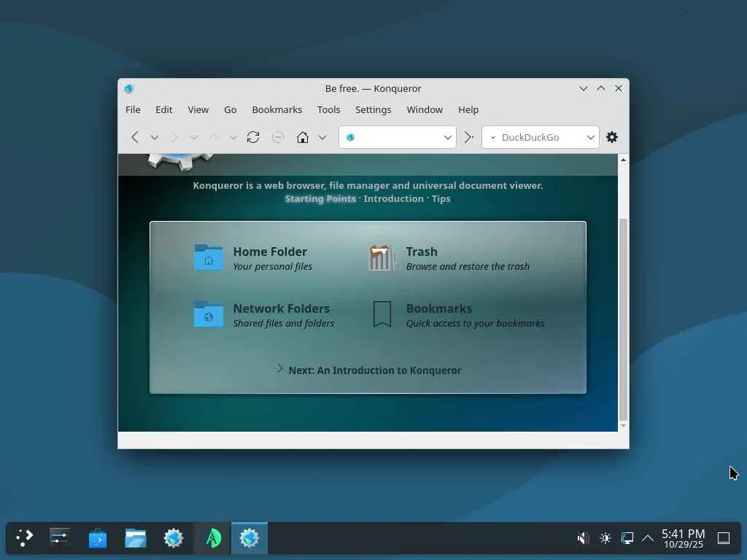Expand hidden system tray icons arrow

648,538
